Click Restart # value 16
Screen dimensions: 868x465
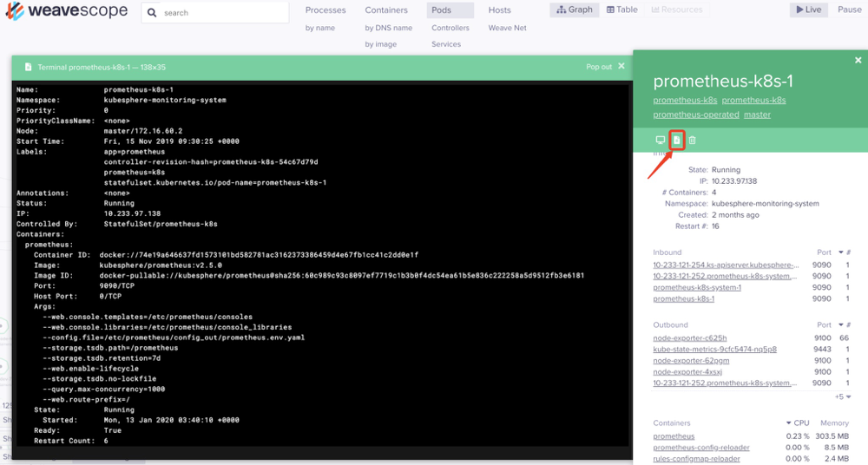(715, 226)
